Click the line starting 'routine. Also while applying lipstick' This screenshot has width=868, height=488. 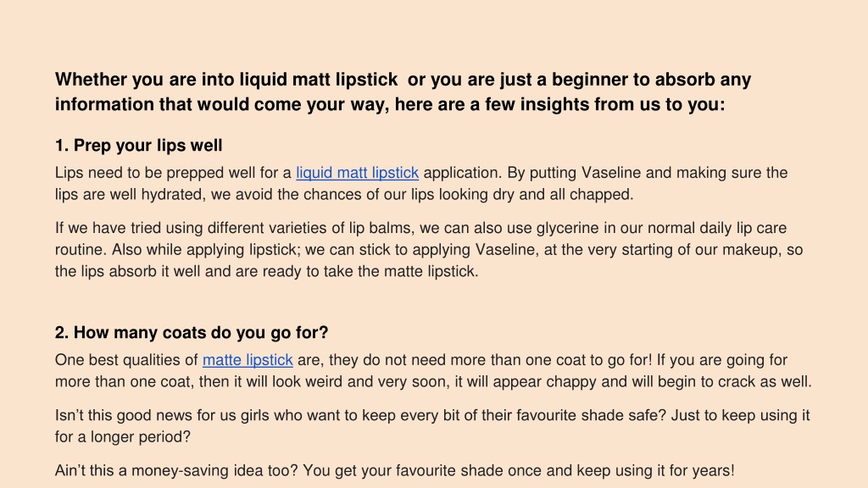429,250
